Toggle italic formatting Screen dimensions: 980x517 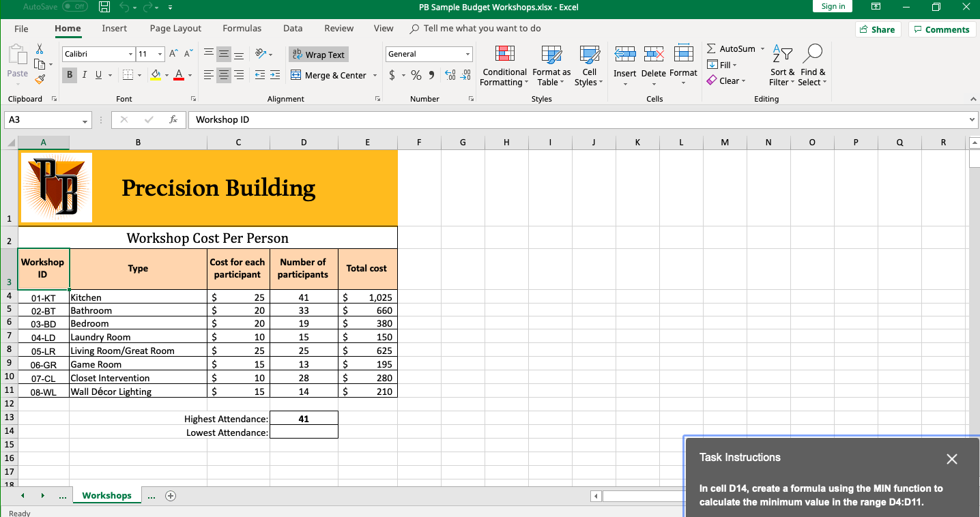[x=84, y=74]
